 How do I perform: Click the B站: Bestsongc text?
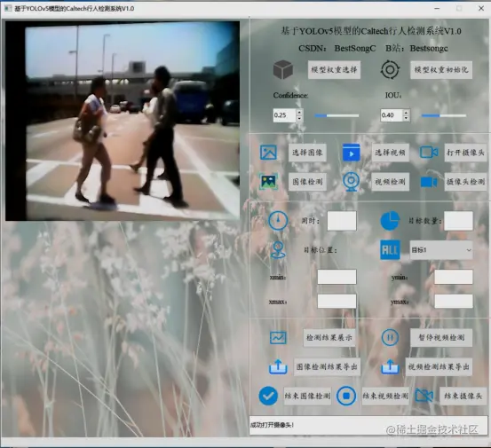(416, 48)
